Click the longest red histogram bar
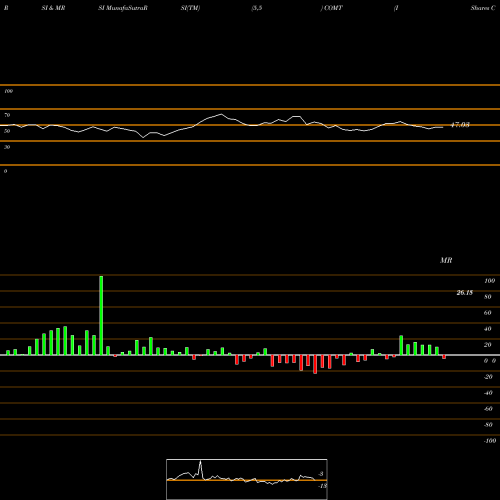This screenshot has width=500, height=500. pos(315,364)
